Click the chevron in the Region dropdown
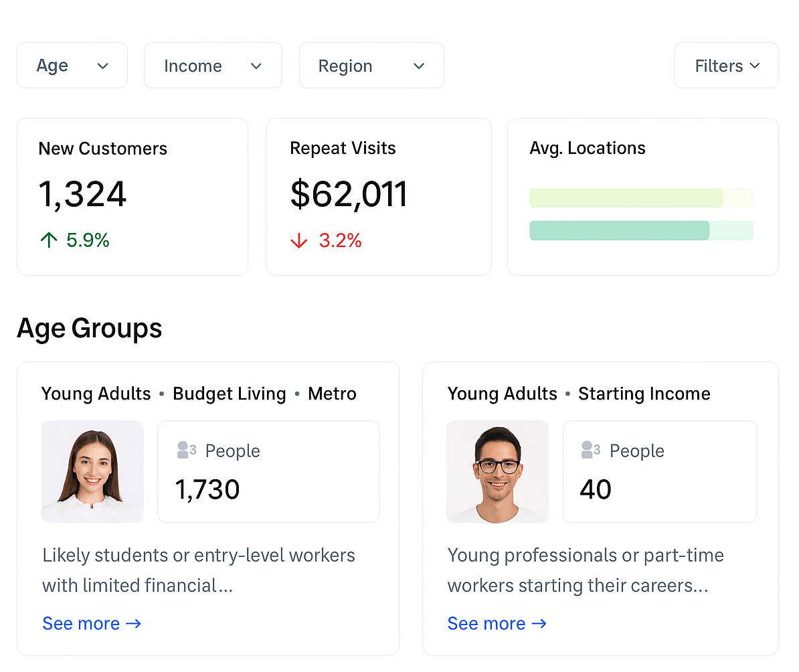The image size is (799, 672). [419, 66]
